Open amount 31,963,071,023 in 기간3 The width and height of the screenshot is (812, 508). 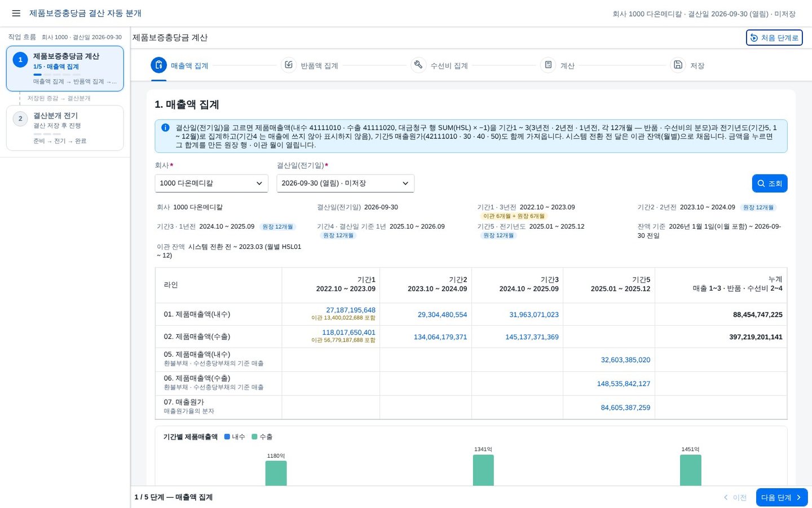534,314
